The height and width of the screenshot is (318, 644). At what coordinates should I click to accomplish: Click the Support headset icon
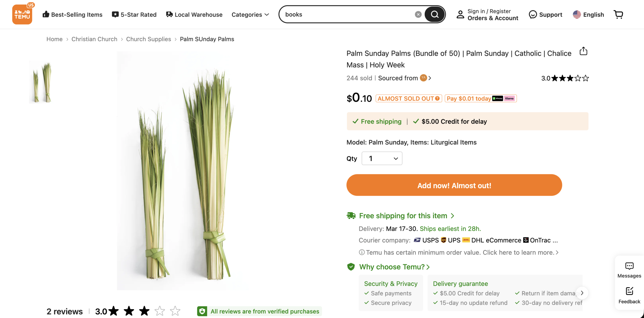point(533,15)
